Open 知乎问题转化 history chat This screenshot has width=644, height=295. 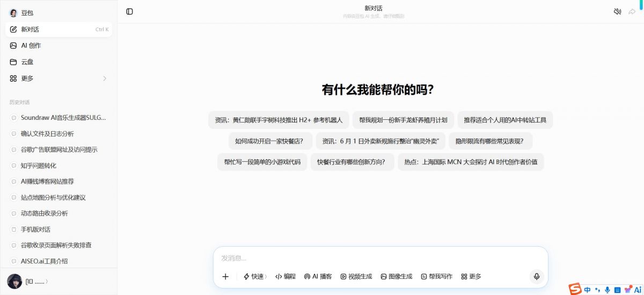(x=58, y=166)
